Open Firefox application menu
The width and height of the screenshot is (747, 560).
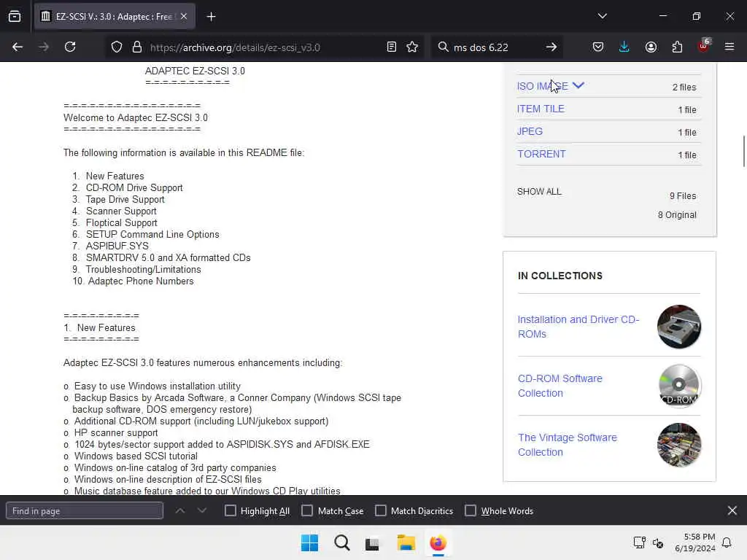(x=729, y=47)
